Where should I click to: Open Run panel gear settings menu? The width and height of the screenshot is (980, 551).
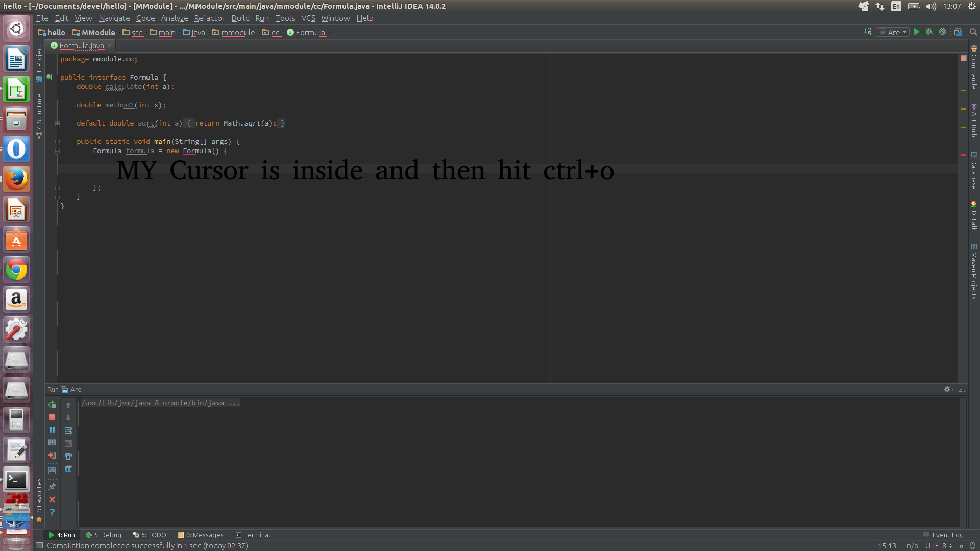coord(948,389)
